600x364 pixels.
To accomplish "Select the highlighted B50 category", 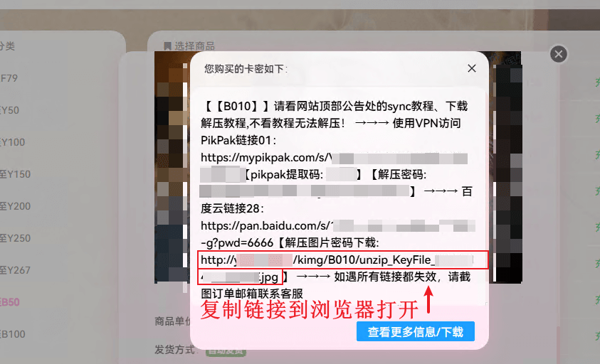I will tap(10, 302).
